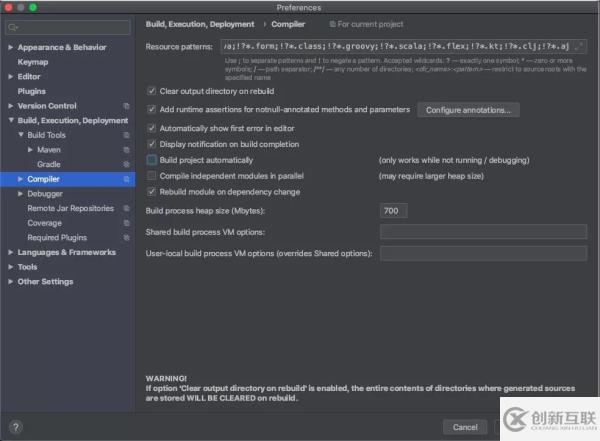Click Compiler breadcrumb in header
The width and height of the screenshot is (600, 441).
tap(288, 24)
